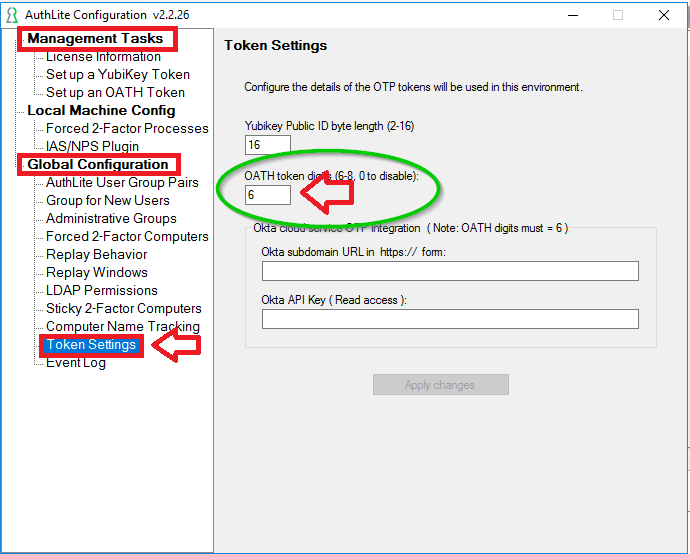Image resolution: width=690 pixels, height=554 pixels.
Task: Select Administrative Groups in the tree
Action: 111,219
